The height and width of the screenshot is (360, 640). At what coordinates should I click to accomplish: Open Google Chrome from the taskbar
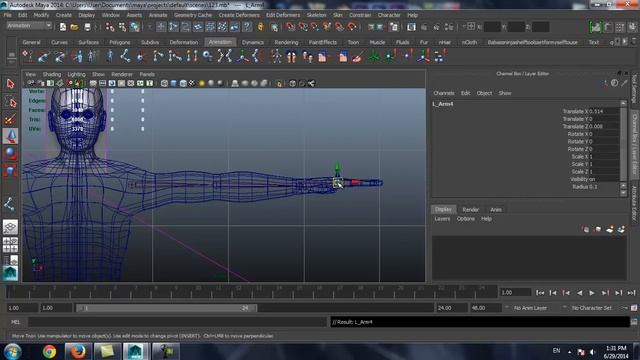49,351
